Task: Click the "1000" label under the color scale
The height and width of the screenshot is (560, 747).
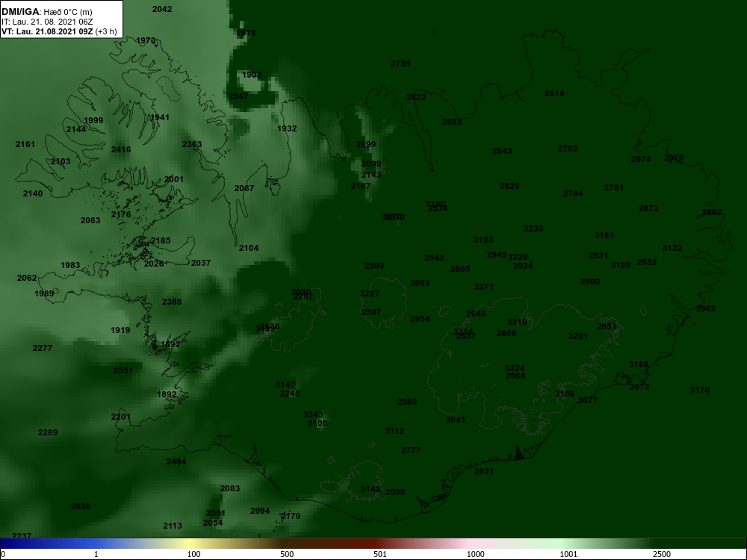Action: click(475, 554)
